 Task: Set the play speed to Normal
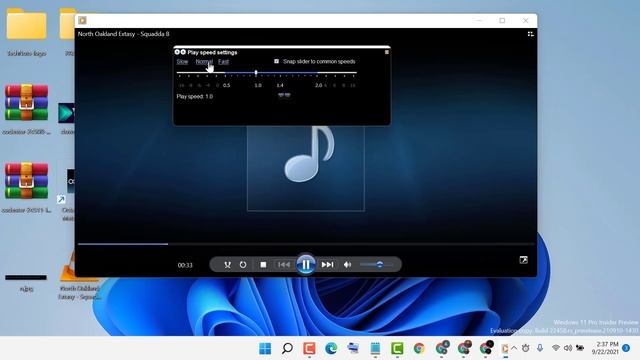click(x=204, y=62)
